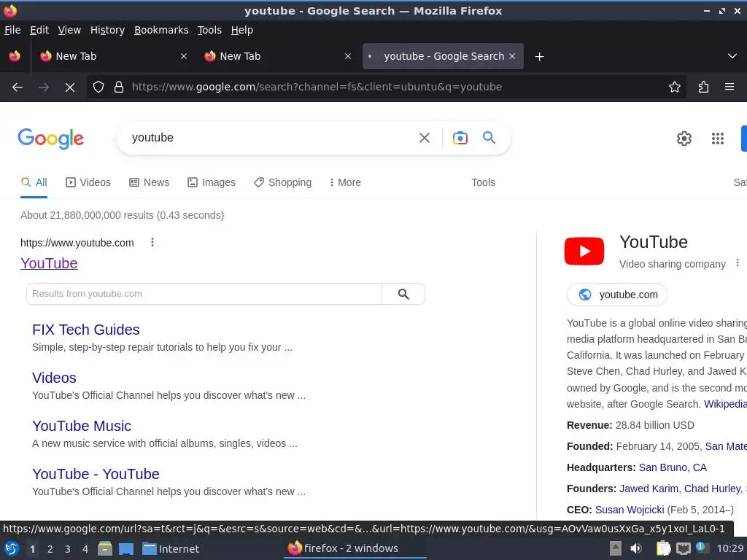Open the Firefox extensions panel

coord(703,87)
